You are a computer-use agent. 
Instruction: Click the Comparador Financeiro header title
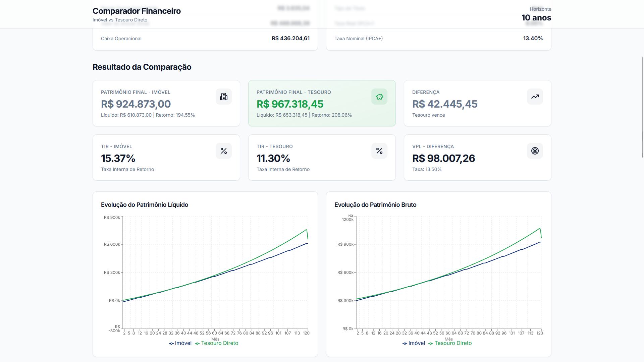(137, 11)
